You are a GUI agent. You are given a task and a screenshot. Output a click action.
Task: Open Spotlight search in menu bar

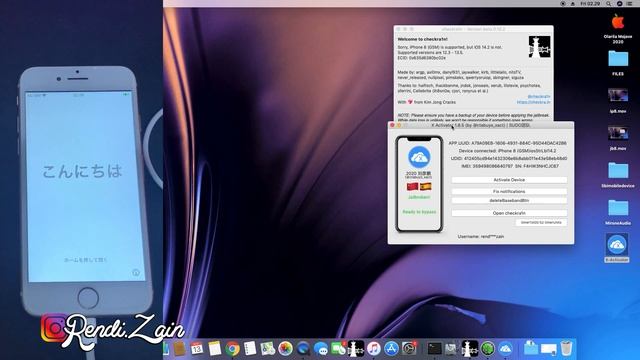click(x=608, y=3)
